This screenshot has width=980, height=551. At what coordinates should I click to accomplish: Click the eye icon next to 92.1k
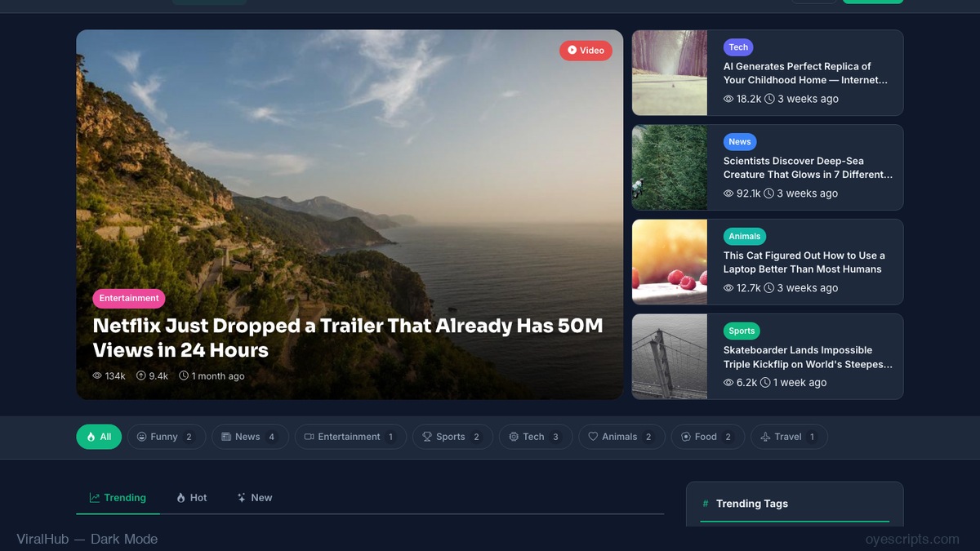728,193
